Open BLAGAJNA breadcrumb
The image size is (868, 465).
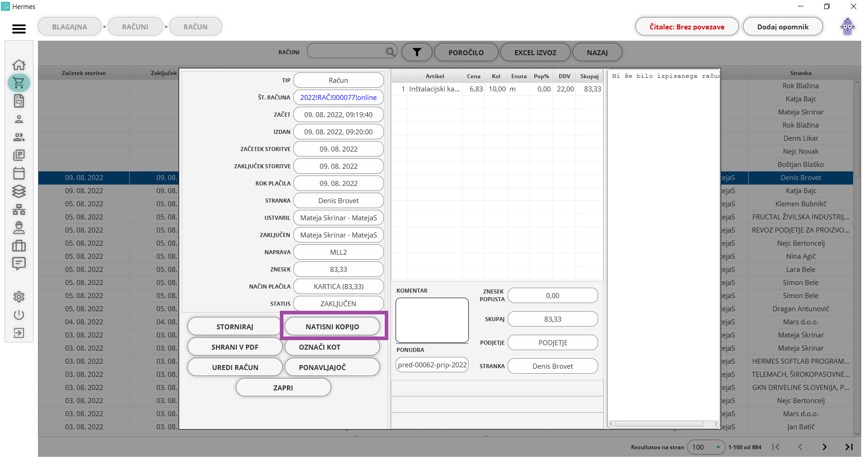70,27
